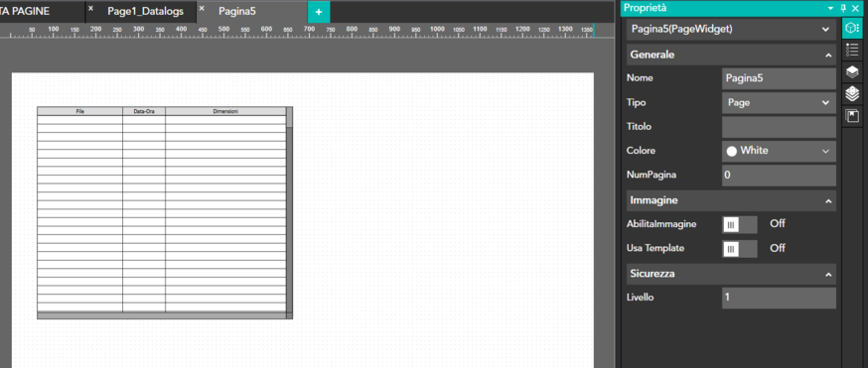Open the bookmarked page template icon
Image resolution: width=868 pixels, height=368 pixels.
point(852,116)
